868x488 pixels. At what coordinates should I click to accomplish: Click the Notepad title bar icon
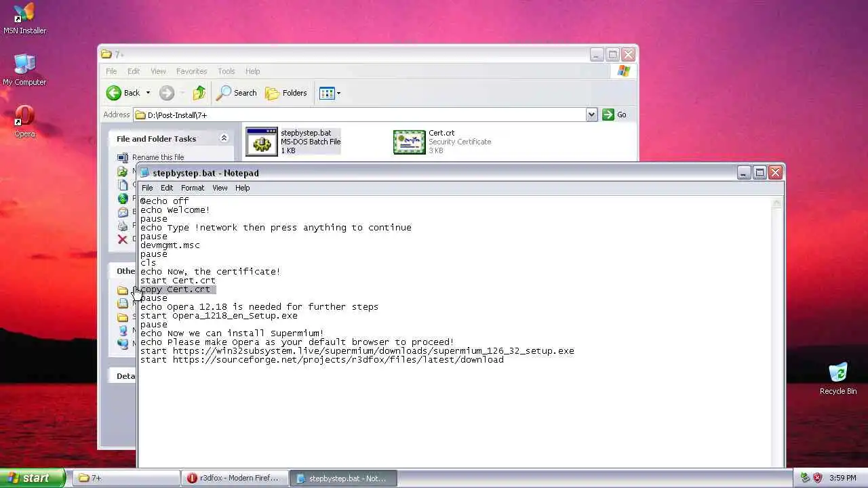click(144, 173)
